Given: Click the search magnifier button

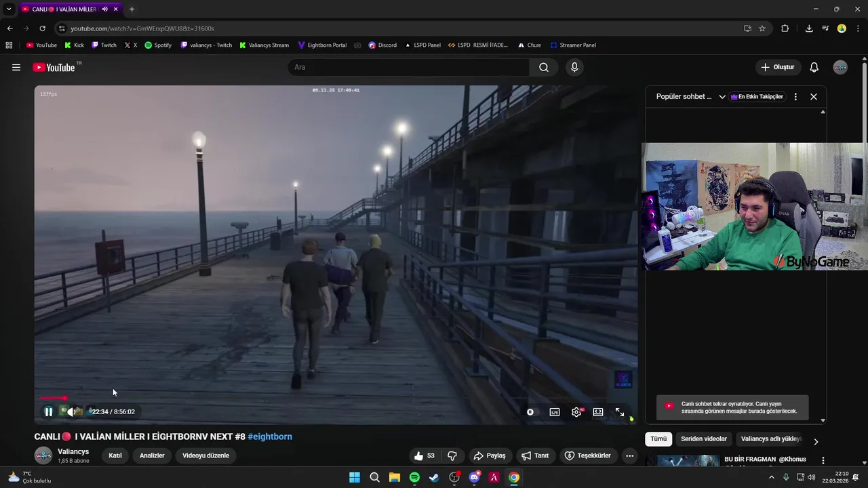Looking at the screenshot, I should pos(544,67).
